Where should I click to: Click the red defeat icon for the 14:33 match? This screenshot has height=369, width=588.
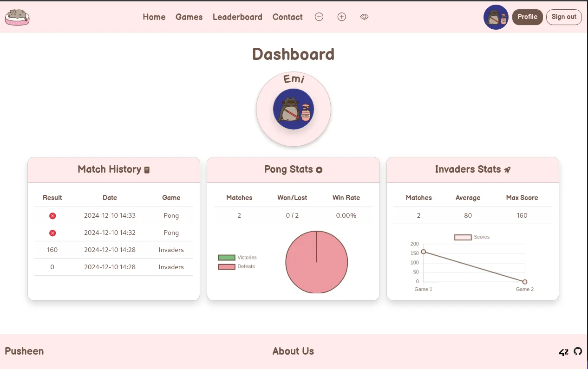pos(52,216)
